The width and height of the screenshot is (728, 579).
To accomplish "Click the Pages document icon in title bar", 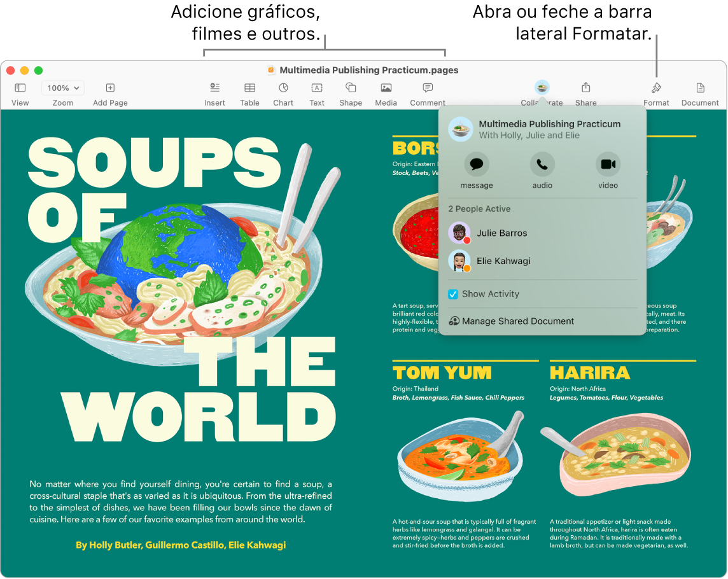I will (x=271, y=70).
